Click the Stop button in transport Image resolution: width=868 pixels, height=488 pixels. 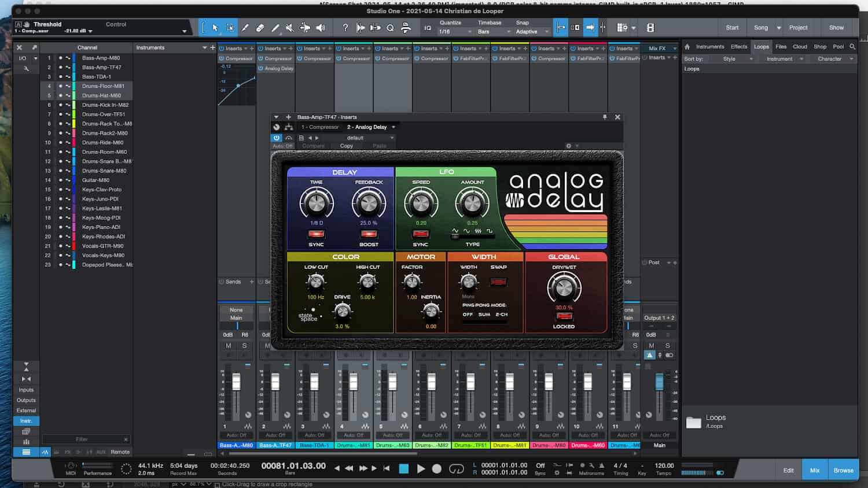tap(404, 469)
